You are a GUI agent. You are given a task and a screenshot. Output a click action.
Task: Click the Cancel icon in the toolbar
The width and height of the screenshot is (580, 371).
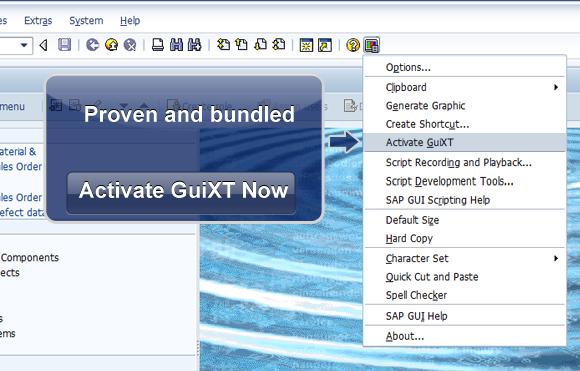[x=130, y=45]
